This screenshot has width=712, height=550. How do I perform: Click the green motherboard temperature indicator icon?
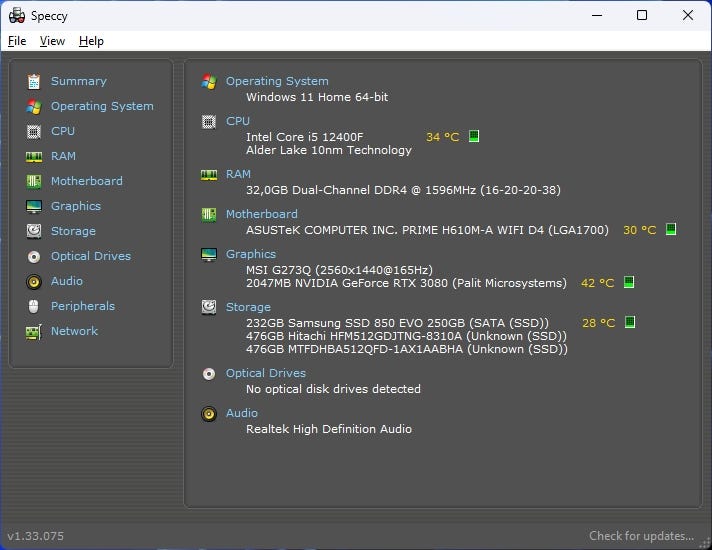click(671, 229)
